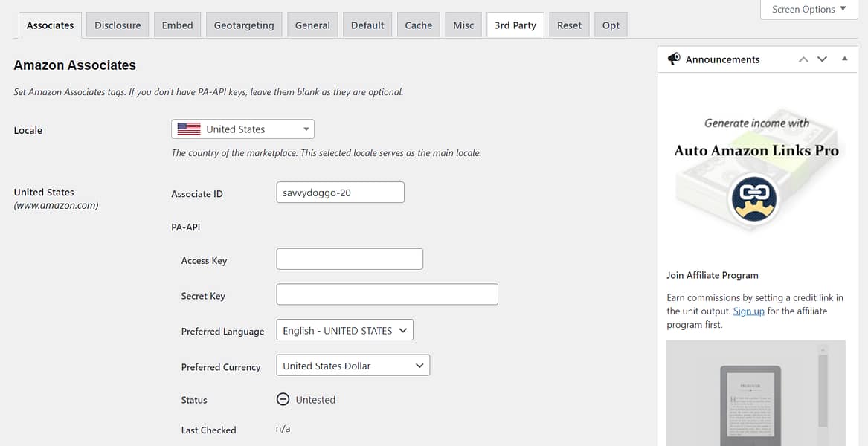
Task: Show the next announcement with down chevron
Action: point(822,59)
